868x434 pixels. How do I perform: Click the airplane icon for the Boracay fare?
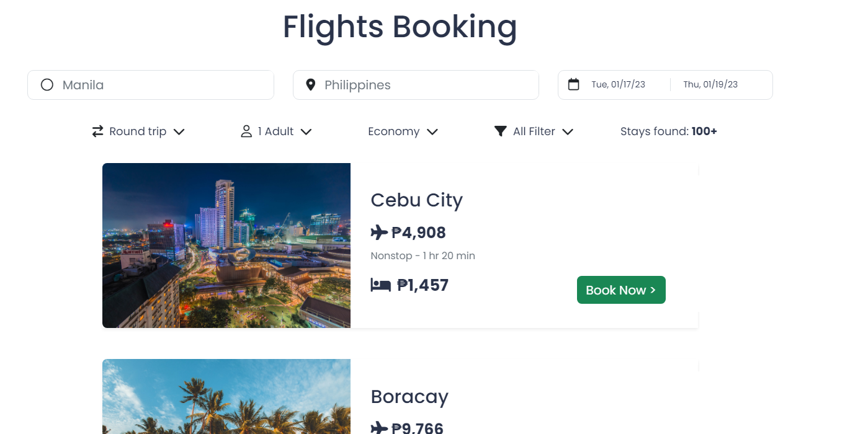(379, 428)
